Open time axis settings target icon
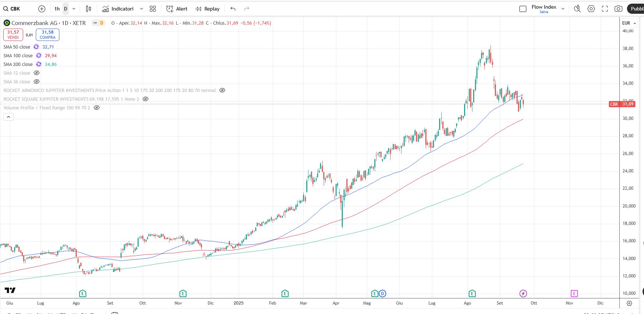 (630, 303)
